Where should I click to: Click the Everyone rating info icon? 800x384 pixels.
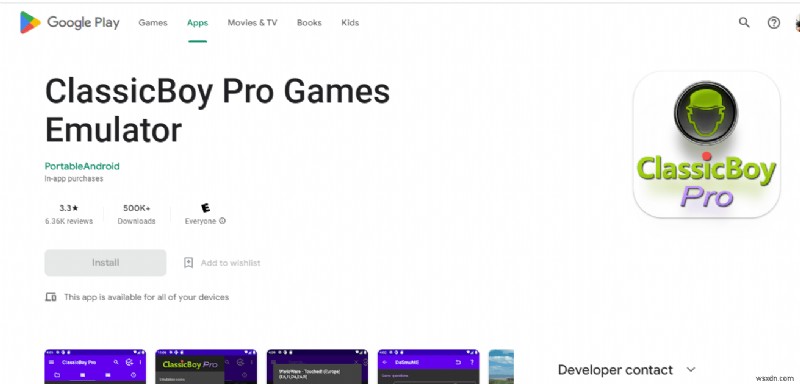click(222, 221)
